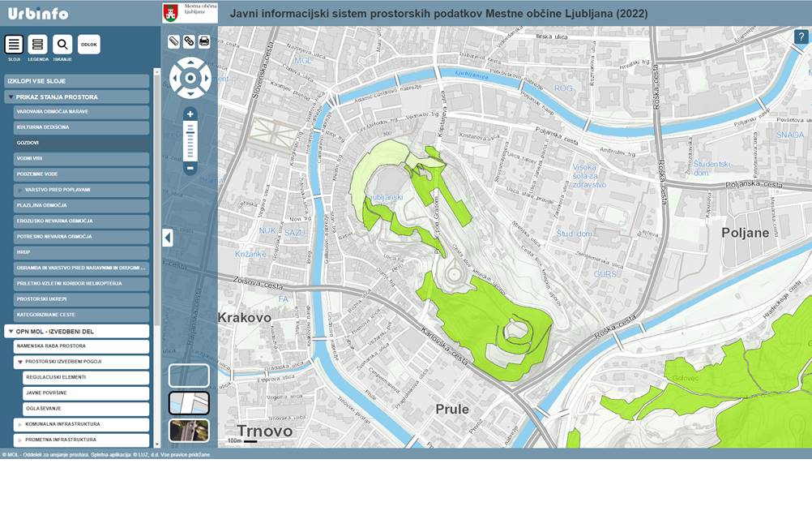This screenshot has height=528, width=812.
Task: Open the Sloji layers panel icon
Action: coord(14,45)
